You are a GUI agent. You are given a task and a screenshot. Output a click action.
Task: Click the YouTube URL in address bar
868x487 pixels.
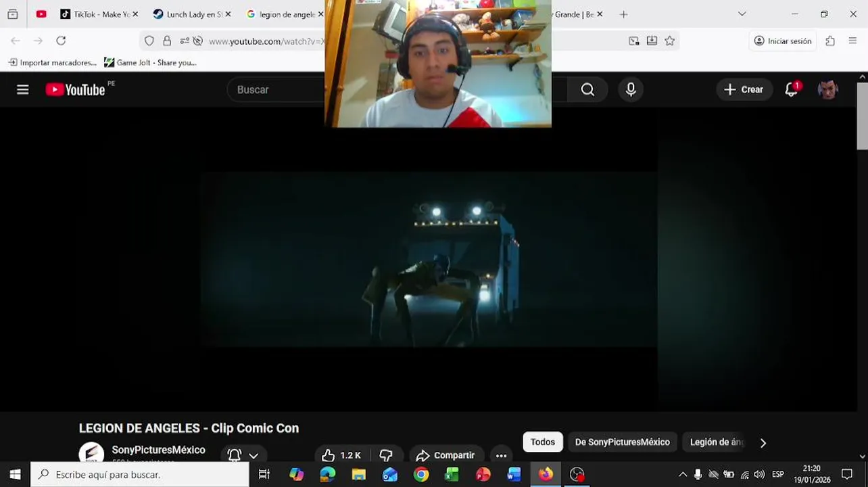(x=266, y=41)
